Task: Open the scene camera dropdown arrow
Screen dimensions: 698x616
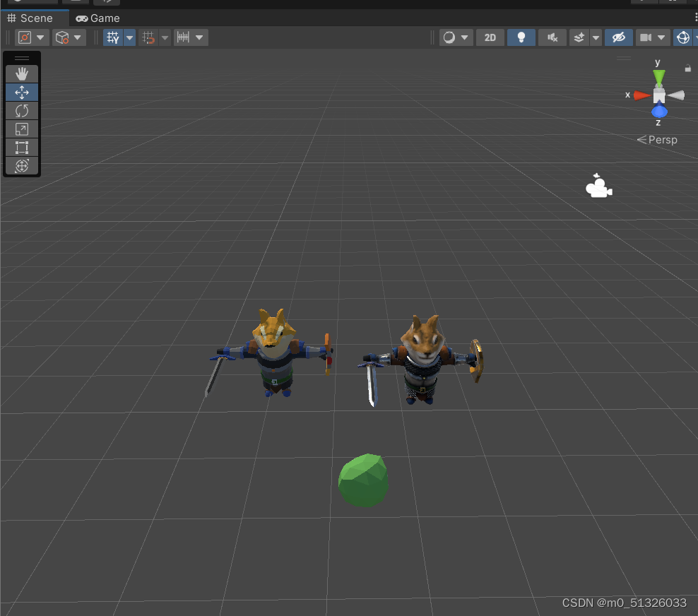Action: coord(661,37)
